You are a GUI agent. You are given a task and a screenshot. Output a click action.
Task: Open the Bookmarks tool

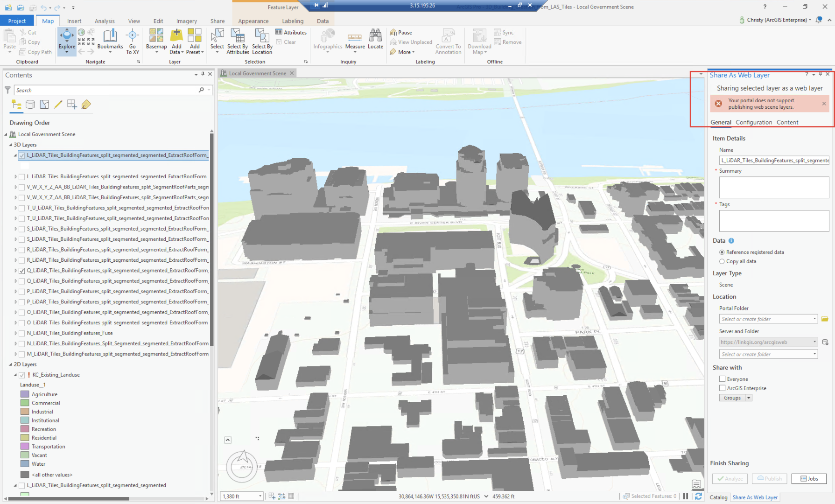click(110, 38)
